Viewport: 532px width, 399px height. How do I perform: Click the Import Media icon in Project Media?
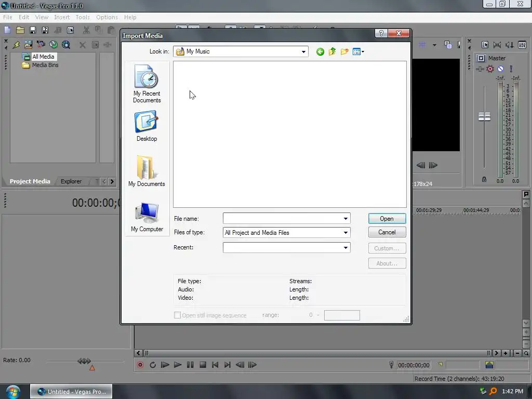28,45
